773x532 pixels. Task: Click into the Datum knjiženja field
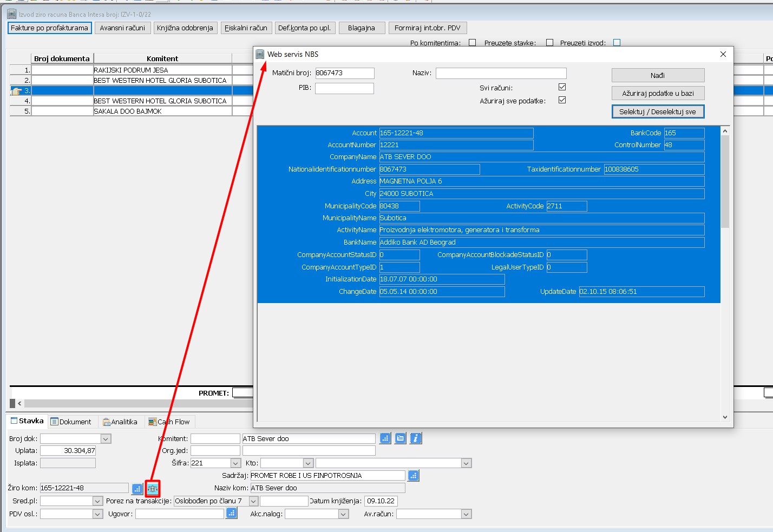click(381, 501)
